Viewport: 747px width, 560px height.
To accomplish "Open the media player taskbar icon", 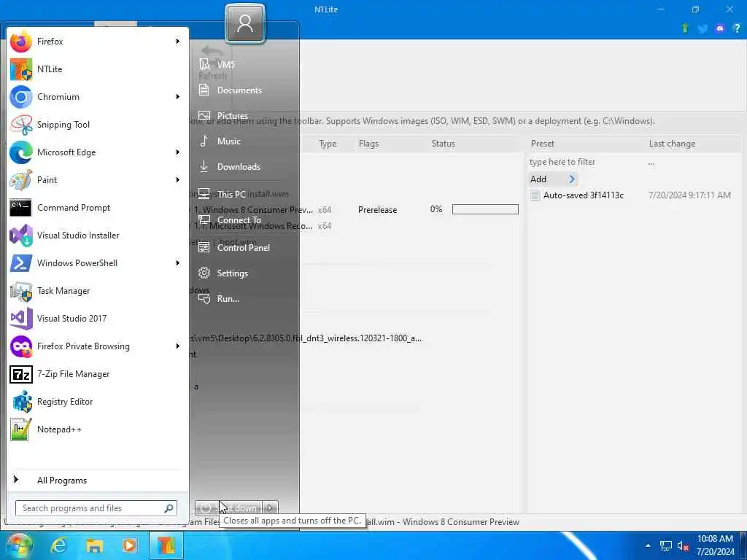I will click(x=130, y=545).
